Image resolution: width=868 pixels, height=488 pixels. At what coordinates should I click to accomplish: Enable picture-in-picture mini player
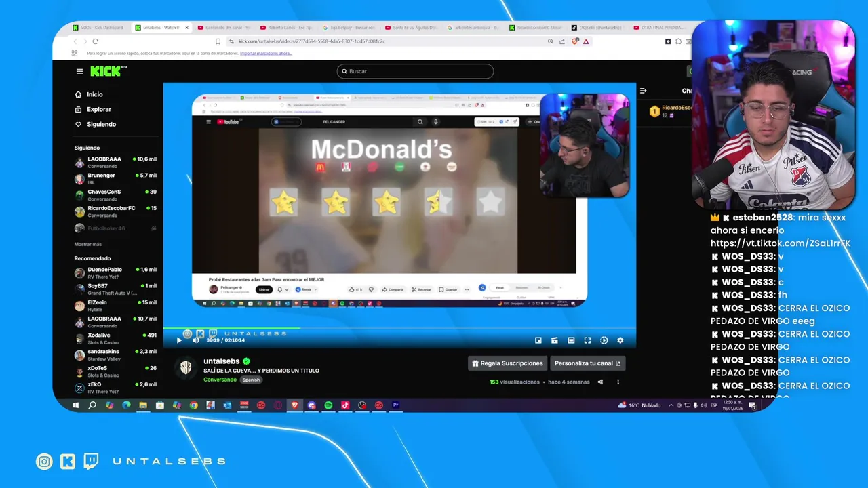(538, 340)
